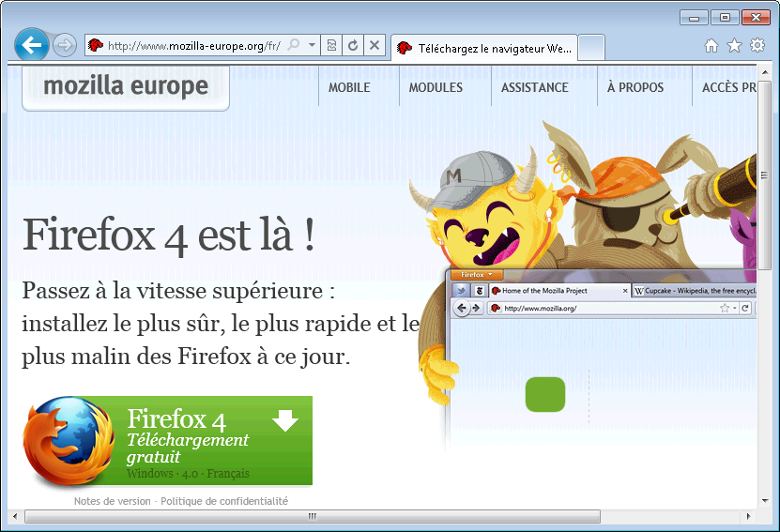Click the horizontal scrollbar right arrow
This screenshot has width=780, height=532.
point(749,516)
